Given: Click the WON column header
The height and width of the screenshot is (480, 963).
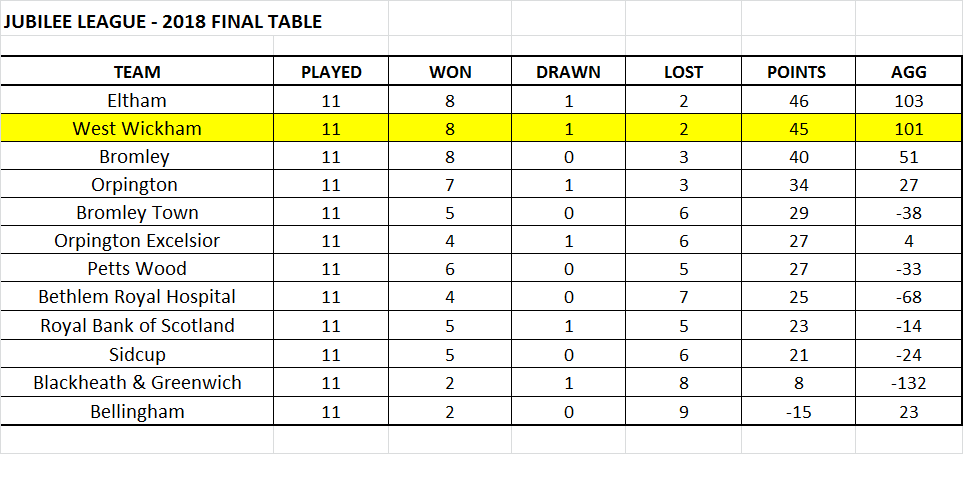Looking at the screenshot, I should coord(450,72).
